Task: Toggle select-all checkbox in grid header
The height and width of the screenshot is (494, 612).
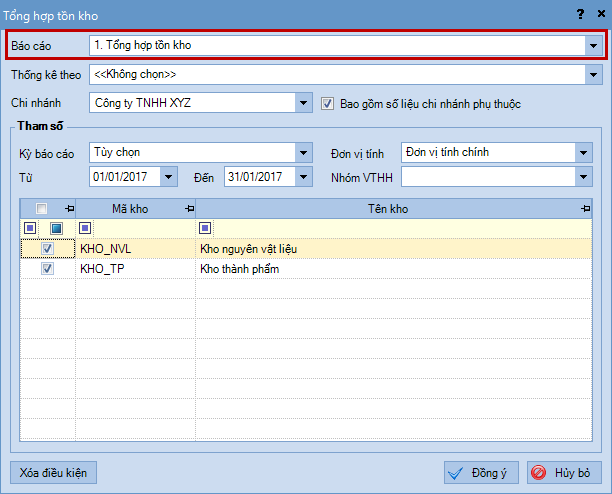Action: pyautogui.click(x=41, y=208)
